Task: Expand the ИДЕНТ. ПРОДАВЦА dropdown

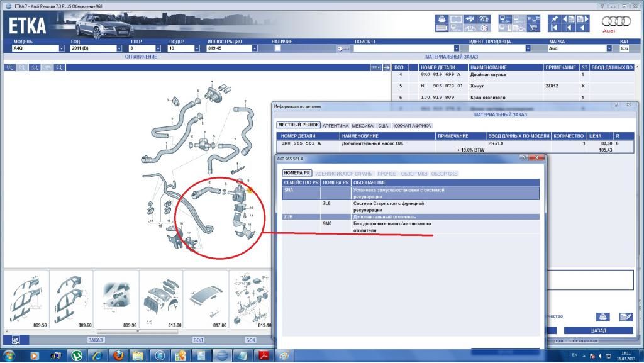Action: (528, 48)
